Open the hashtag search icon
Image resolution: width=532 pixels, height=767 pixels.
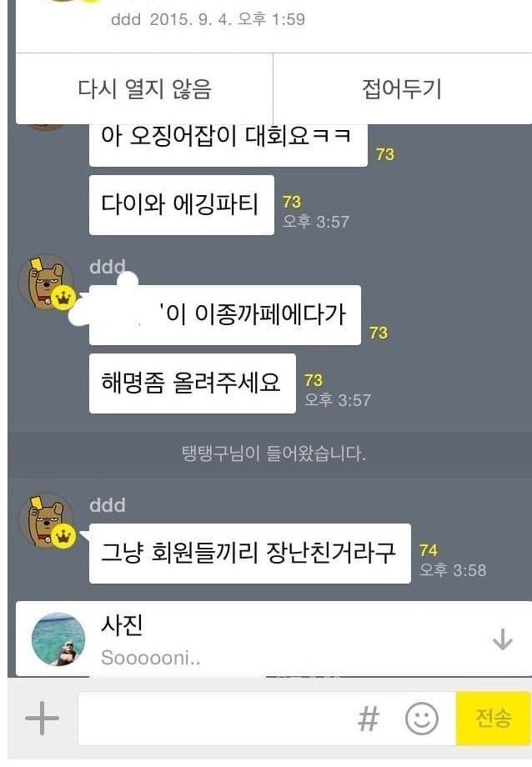(368, 719)
